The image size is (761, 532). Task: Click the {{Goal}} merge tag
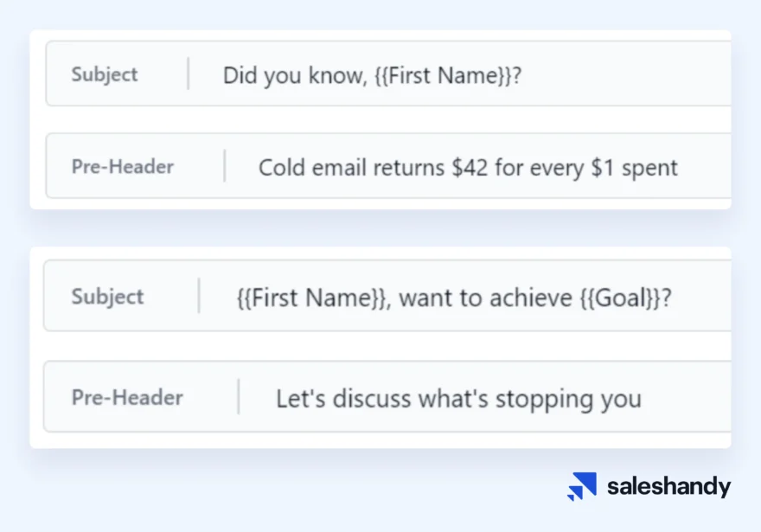tap(620, 298)
